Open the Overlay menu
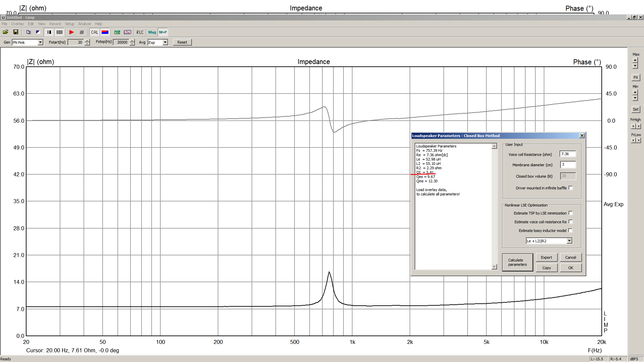Viewport: 644px width, 362px height. pos(17,24)
